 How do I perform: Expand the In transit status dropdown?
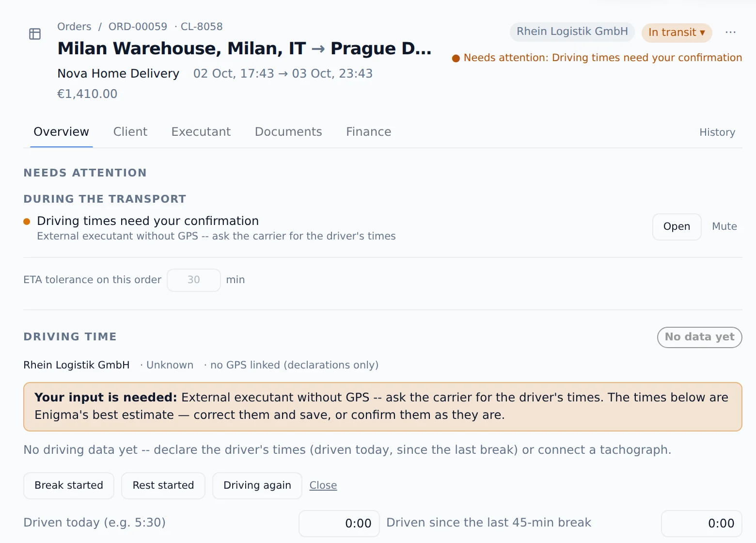(677, 32)
